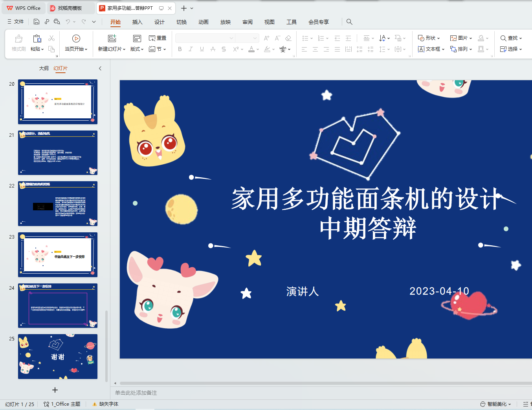The height and width of the screenshot is (410, 532).
Task: Open the font name combo box
Action: pos(205,38)
